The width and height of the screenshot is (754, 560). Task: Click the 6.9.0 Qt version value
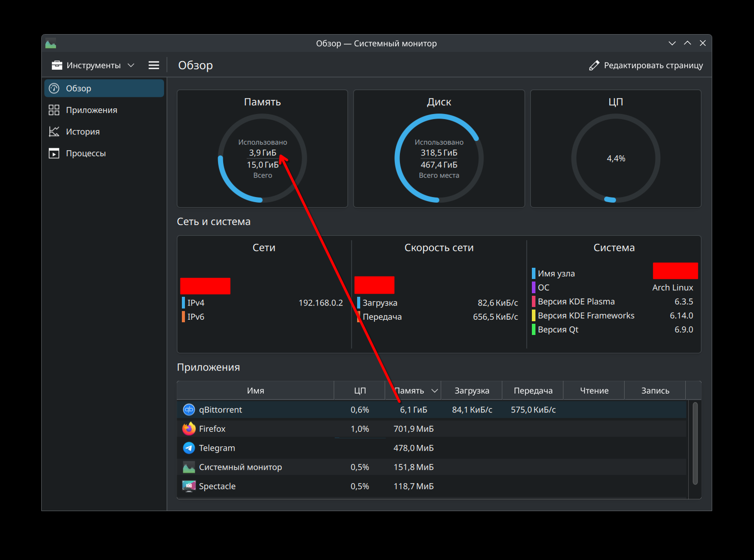(684, 330)
